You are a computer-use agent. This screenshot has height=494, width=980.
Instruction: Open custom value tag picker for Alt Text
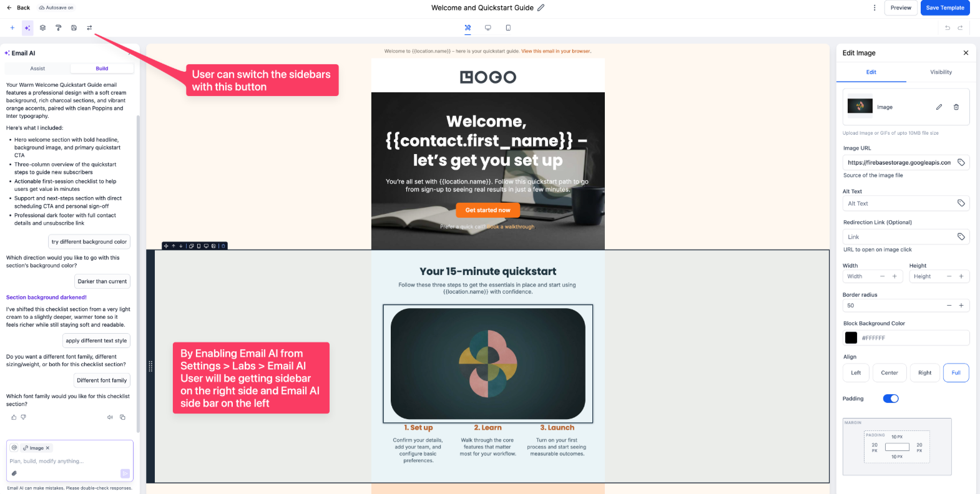click(x=961, y=203)
